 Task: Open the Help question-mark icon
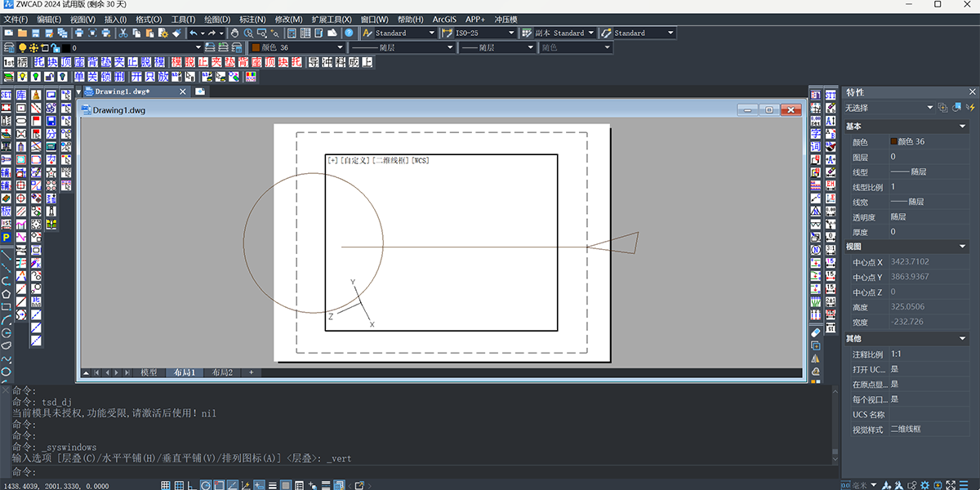pyautogui.click(x=349, y=33)
